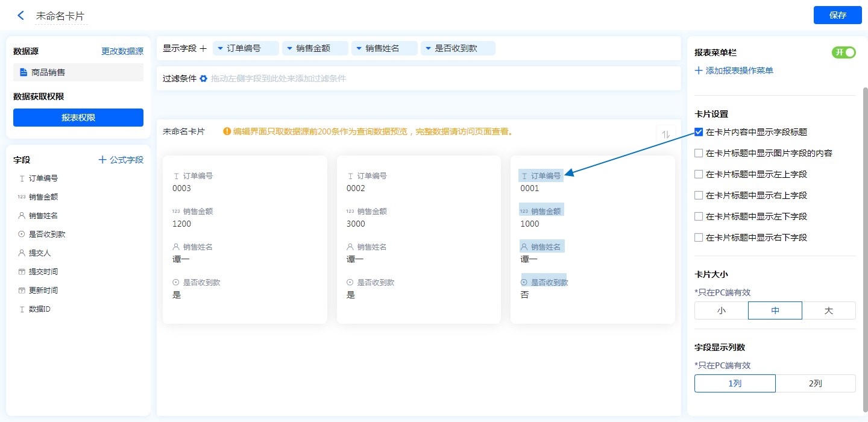Check 在卡片标题中显示左上字段
Screen dimensions: 868x422
point(699,174)
